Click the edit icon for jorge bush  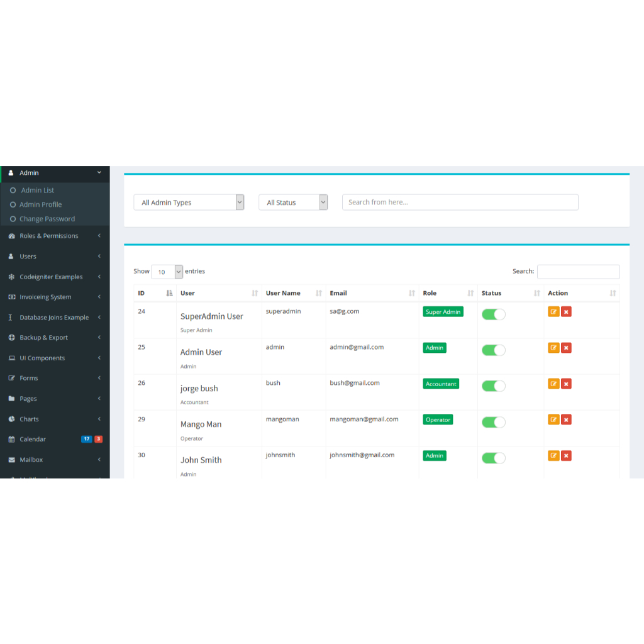pos(553,384)
